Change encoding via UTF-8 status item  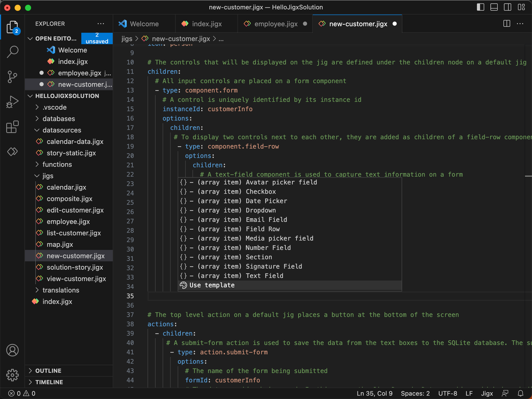tap(448, 393)
